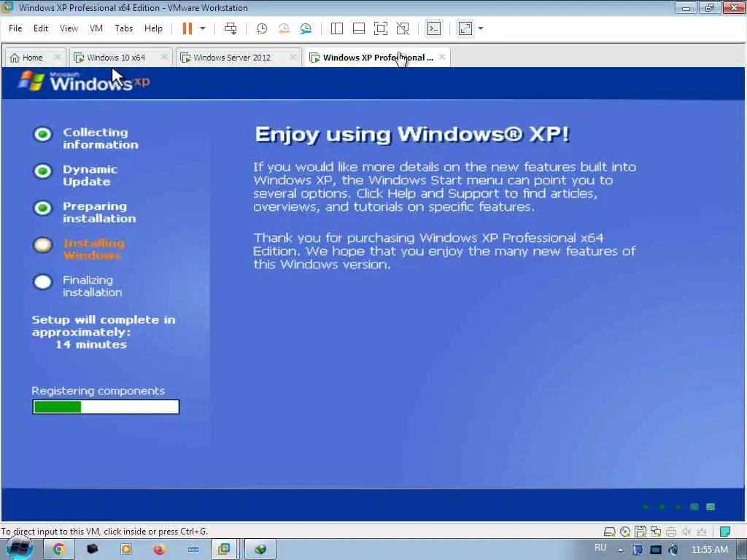The height and width of the screenshot is (560, 747).
Task: Pause the virtual machine
Action: point(187,28)
